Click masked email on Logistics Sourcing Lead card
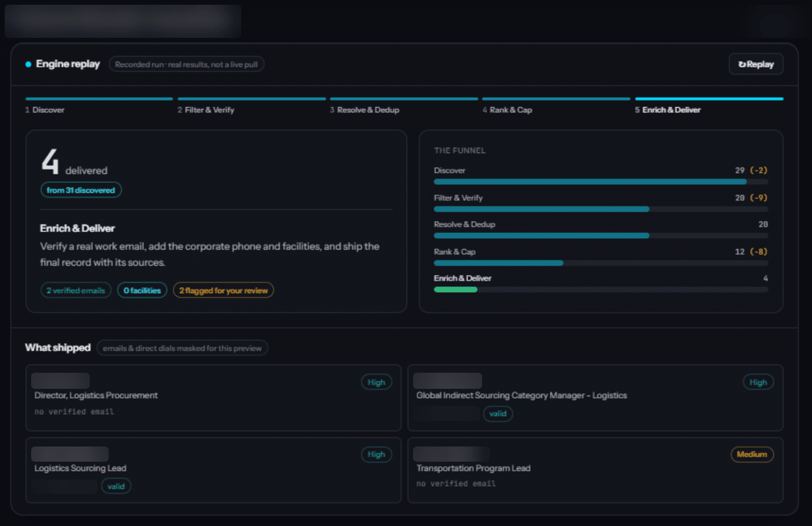The image size is (812, 526). (65, 486)
